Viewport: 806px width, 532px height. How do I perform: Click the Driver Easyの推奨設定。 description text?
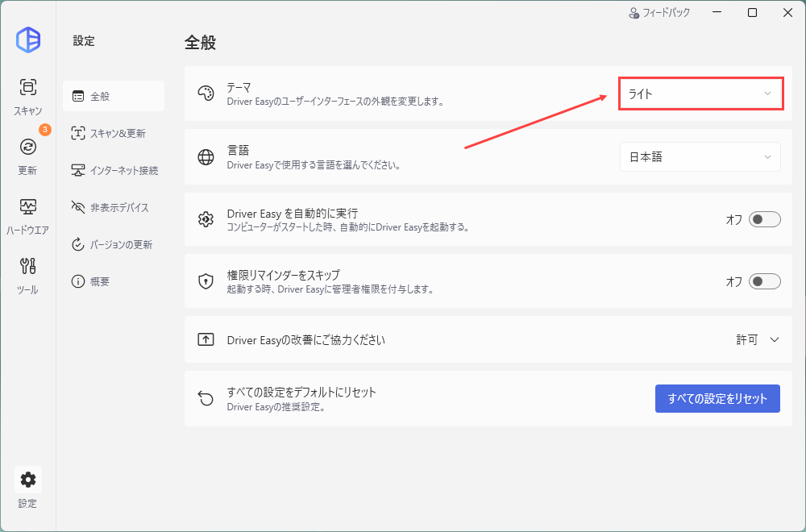click(x=277, y=407)
